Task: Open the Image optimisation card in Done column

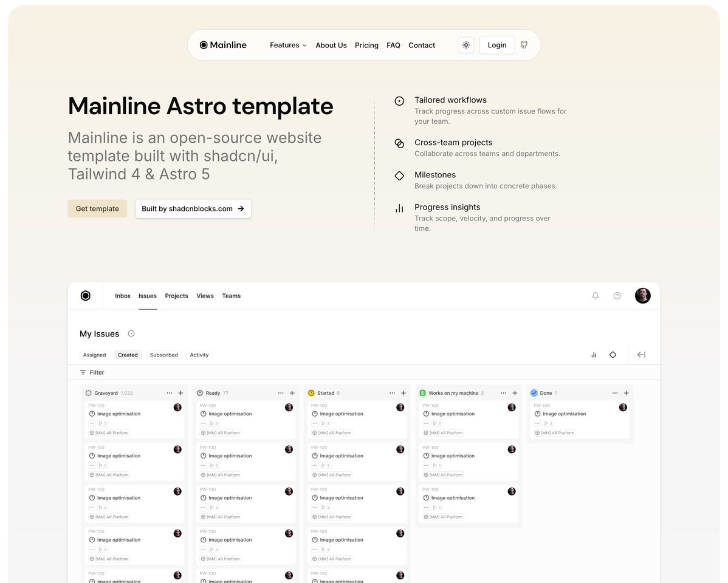Action: pos(580,420)
